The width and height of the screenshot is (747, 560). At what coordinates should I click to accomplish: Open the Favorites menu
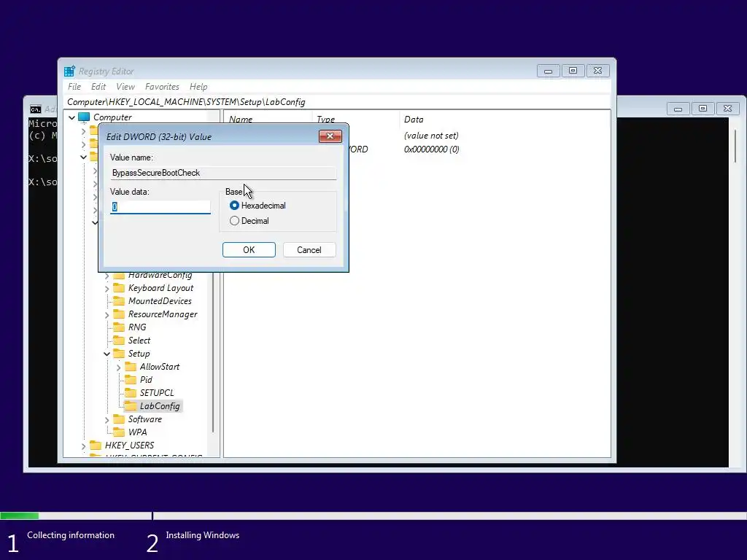pos(162,87)
